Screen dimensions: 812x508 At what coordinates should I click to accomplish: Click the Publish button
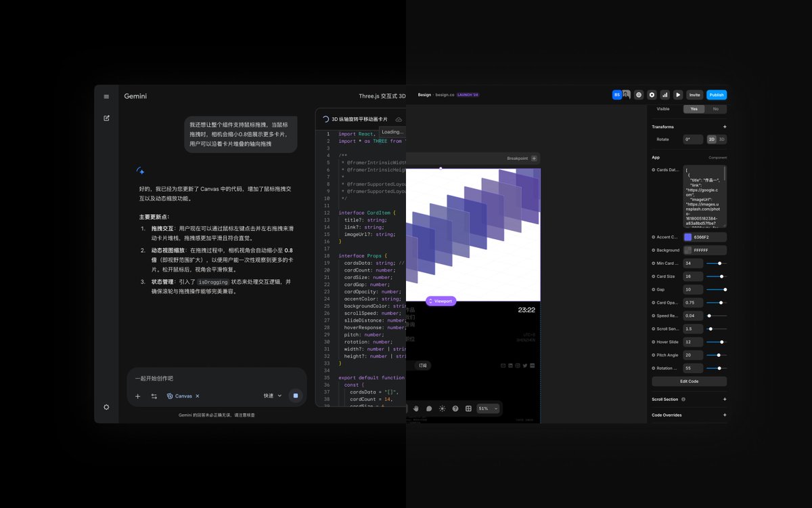pos(716,95)
